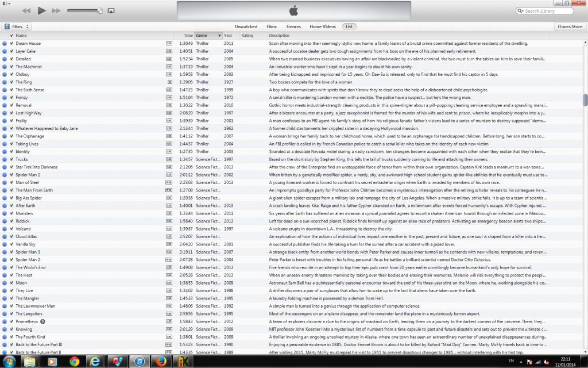Click the system tray volume icon

[x=547, y=362]
